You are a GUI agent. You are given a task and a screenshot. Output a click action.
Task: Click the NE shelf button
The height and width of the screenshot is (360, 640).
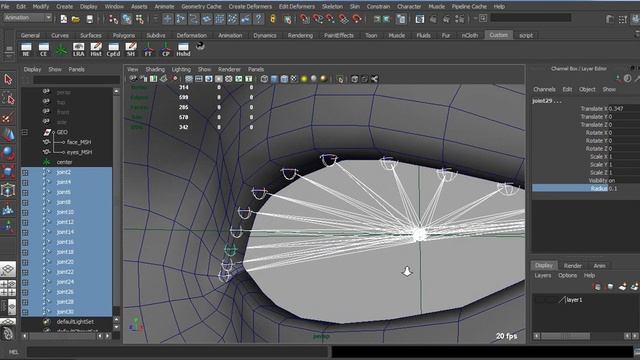point(26,49)
